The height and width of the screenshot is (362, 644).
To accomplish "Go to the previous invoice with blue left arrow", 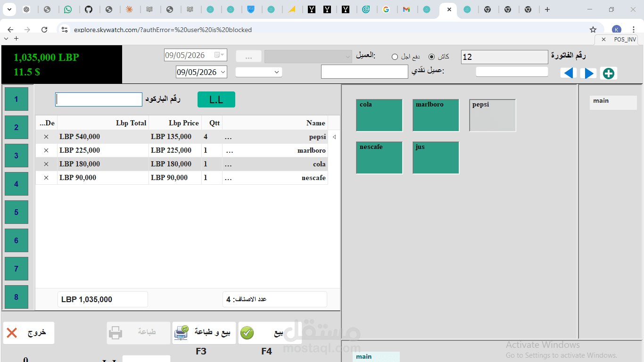I will (x=569, y=73).
